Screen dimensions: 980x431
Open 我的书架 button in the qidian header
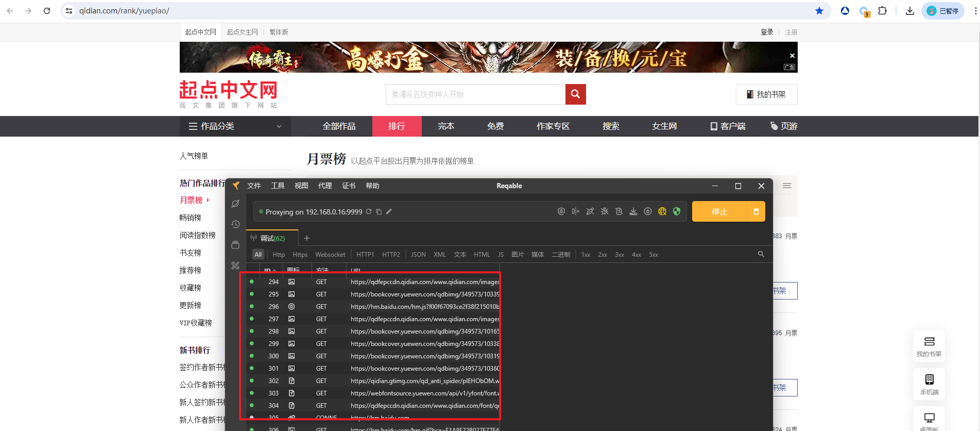[x=766, y=94]
